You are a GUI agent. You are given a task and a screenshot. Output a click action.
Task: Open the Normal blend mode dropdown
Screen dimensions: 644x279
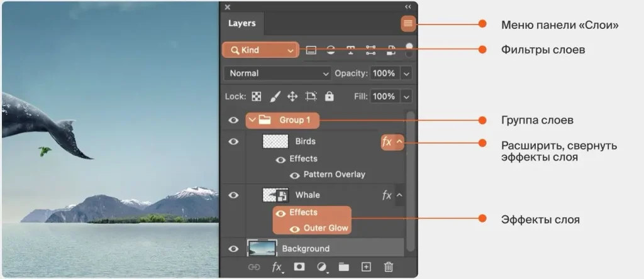click(x=277, y=74)
